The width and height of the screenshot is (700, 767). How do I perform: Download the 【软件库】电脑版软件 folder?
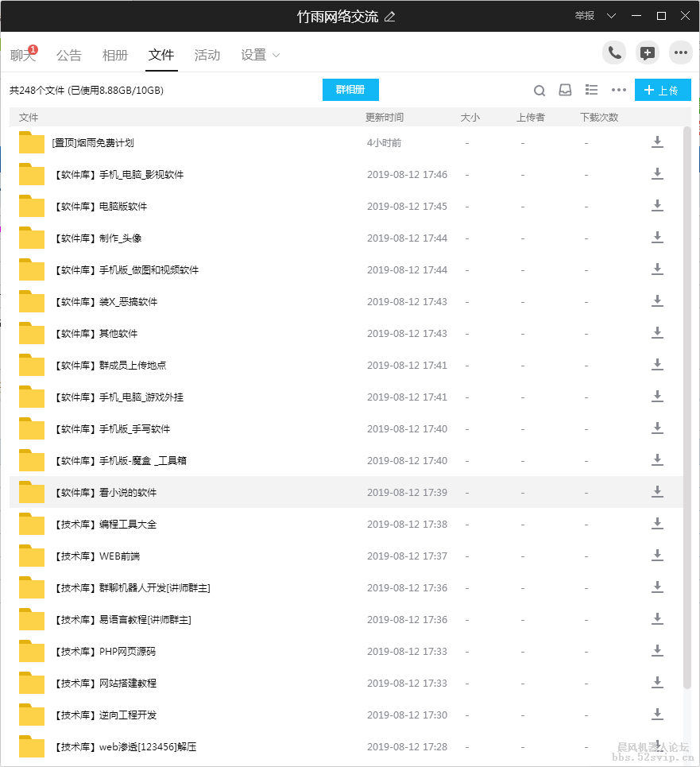coord(657,205)
